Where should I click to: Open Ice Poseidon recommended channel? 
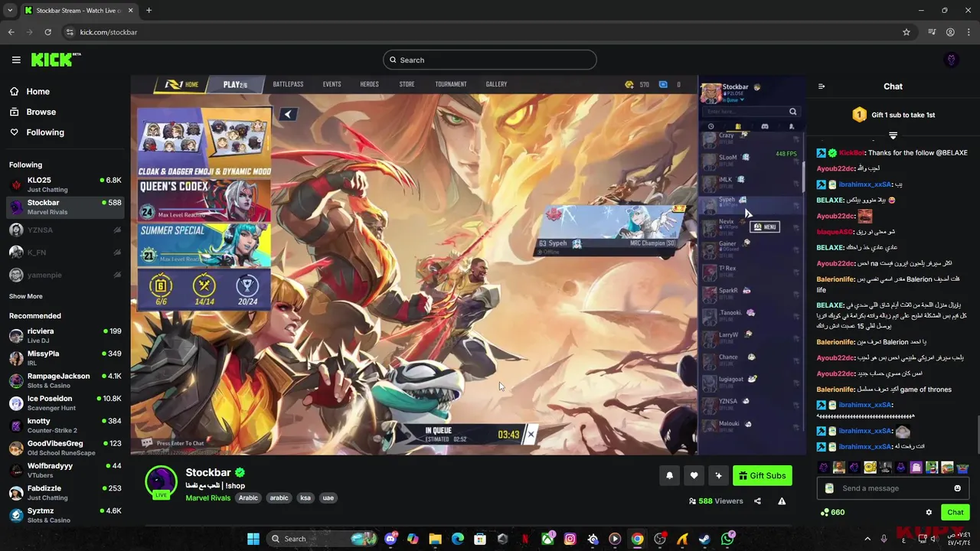[65, 403]
